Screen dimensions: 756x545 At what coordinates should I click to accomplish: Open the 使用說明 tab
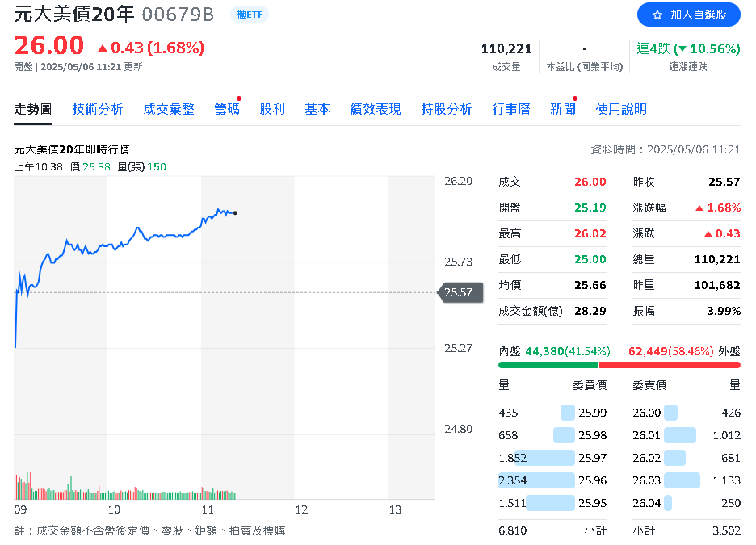(x=621, y=109)
